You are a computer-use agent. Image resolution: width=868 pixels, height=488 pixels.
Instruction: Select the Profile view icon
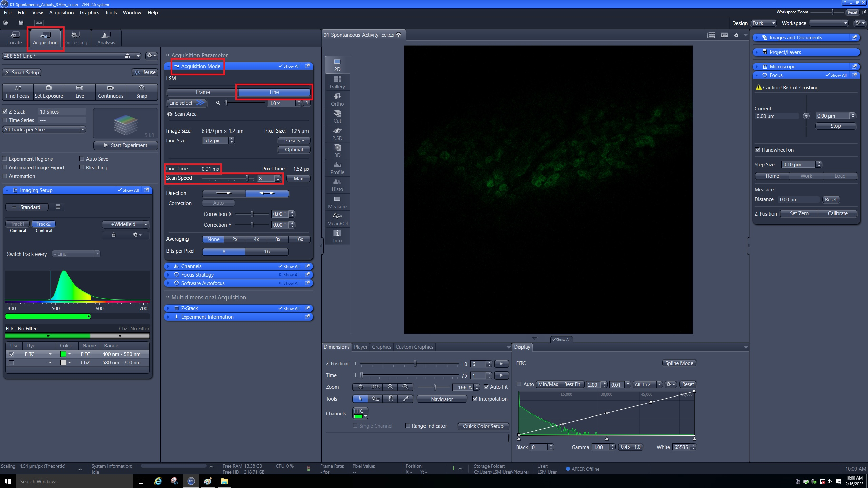tap(337, 168)
